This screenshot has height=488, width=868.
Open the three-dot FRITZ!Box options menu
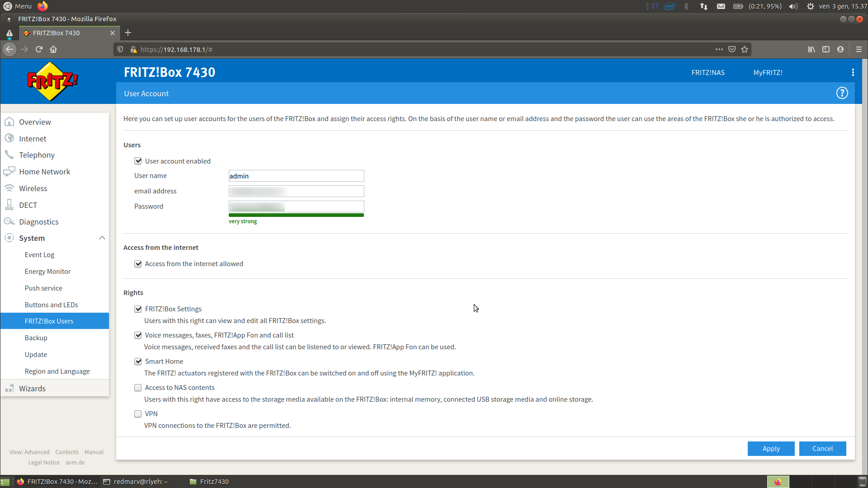pyautogui.click(x=853, y=72)
